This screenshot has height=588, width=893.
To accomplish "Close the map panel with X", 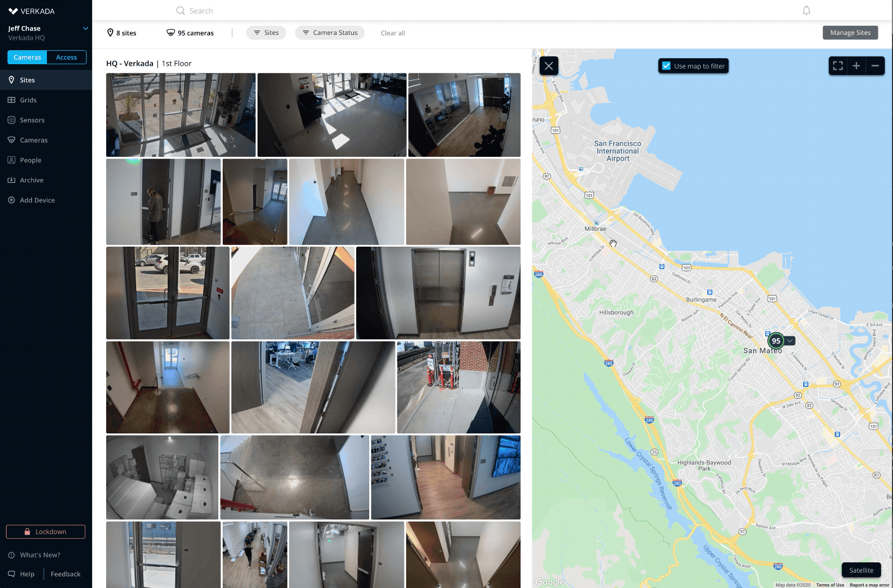I will tap(549, 66).
